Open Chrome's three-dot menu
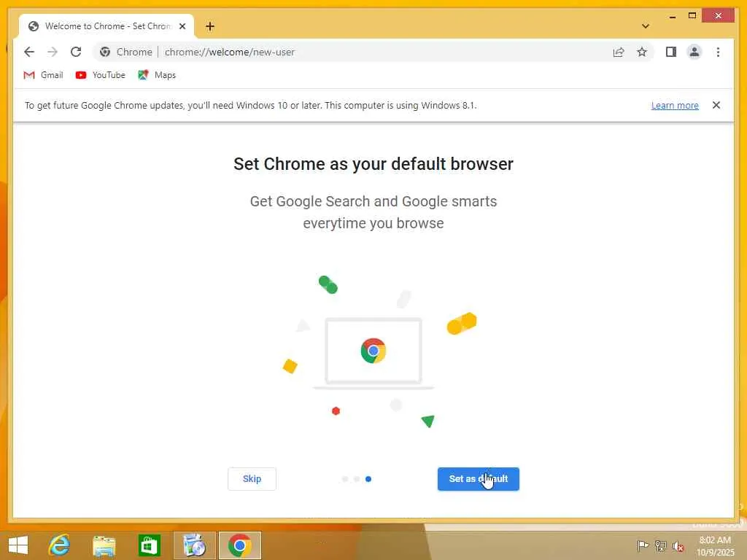This screenshot has width=747, height=560. pos(718,52)
